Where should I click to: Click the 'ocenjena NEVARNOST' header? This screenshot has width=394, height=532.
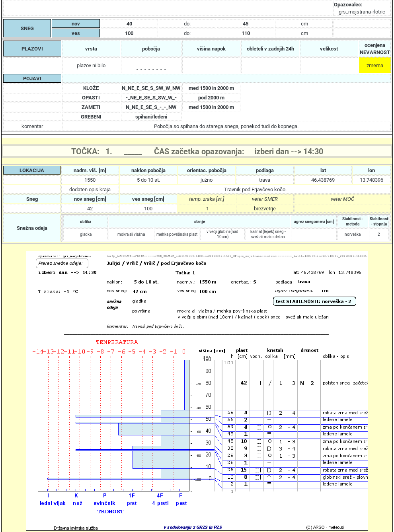(375, 49)
